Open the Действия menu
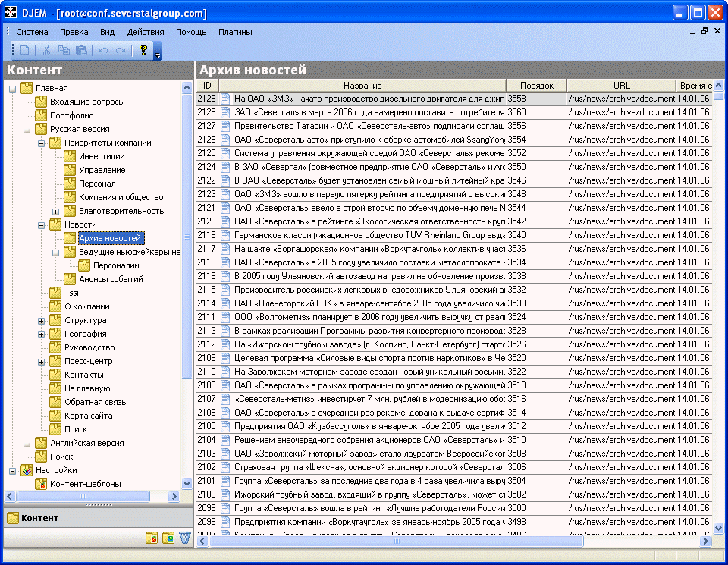 click(x=146, y=32)
